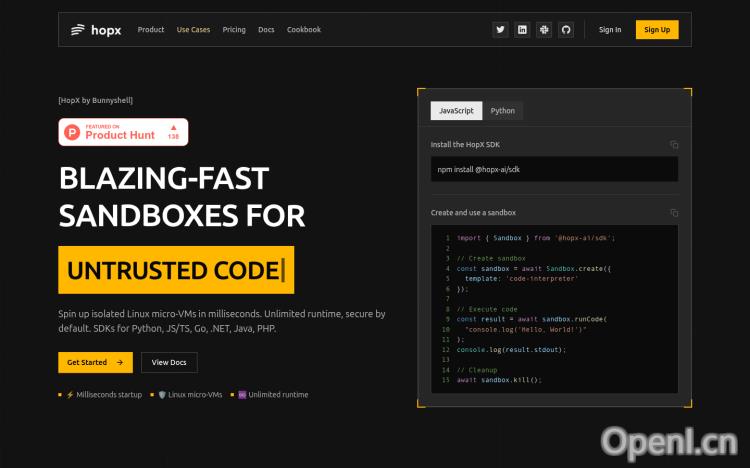The image size is (750, 468).
Task: Copy the sandbox code example
Action: pos(674,213)
